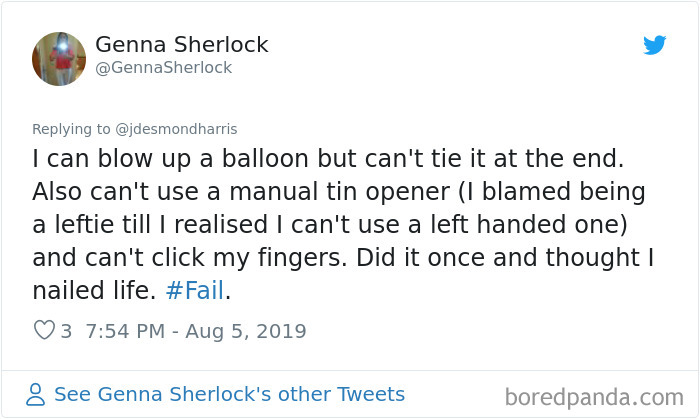Image resolution: width=700 pixels, height=419 pixels.
Task: Like the tweet with the heart icon
Action: click(x=43, y=331)
